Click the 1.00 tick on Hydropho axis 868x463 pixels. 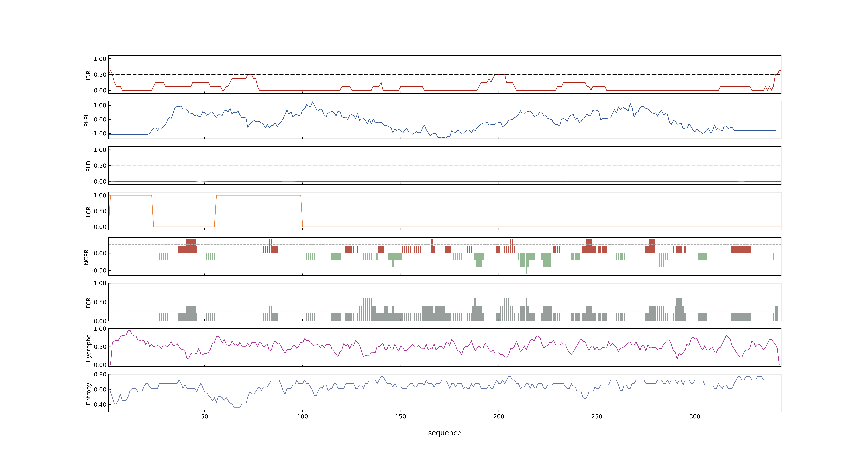tap(100, 329)
